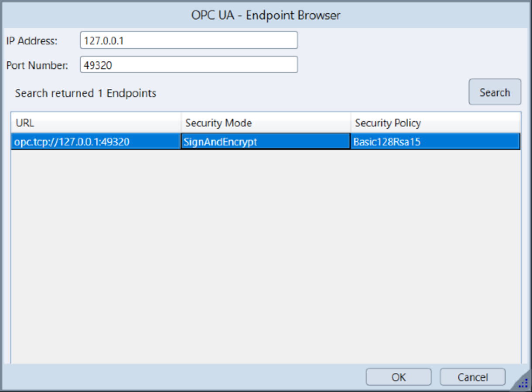Click blank footer area left of OK
Screen dimensions: 532x392
click(x=183, y=377)
